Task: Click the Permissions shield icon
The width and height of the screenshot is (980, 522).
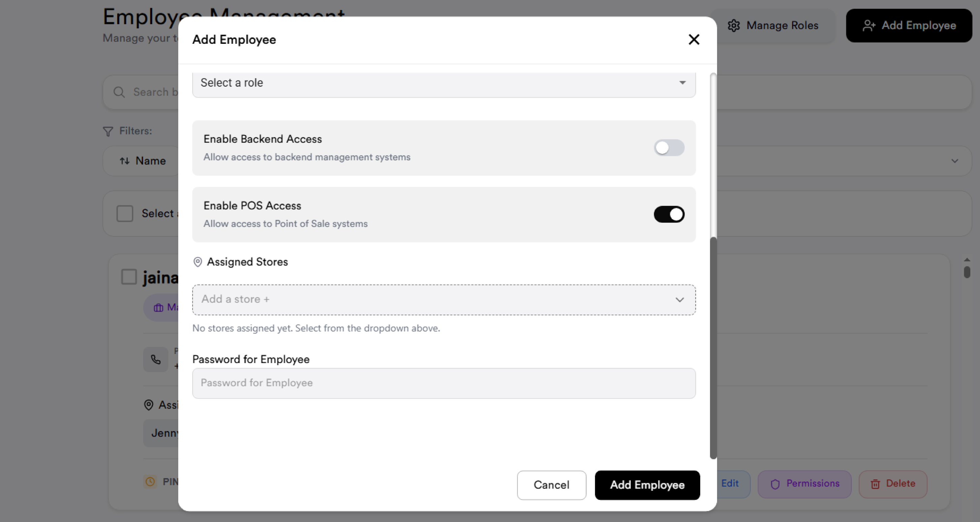Action: [775, 484]
